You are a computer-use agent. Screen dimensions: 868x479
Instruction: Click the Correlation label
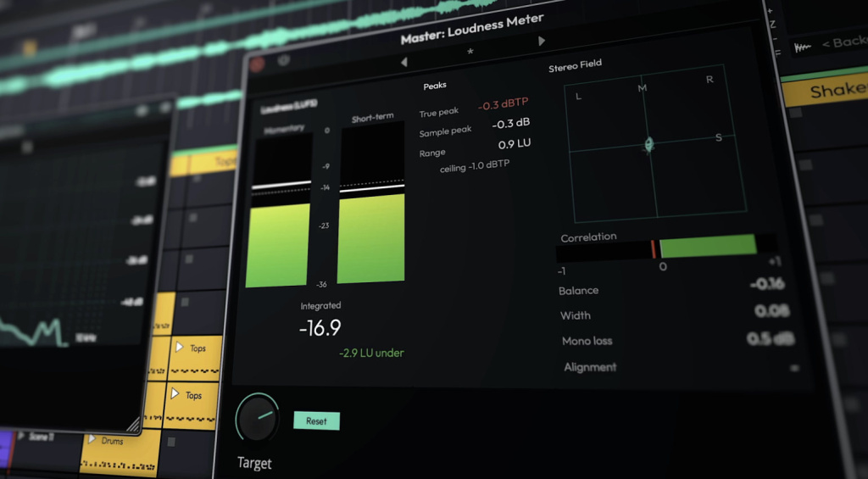click(588, 237)
